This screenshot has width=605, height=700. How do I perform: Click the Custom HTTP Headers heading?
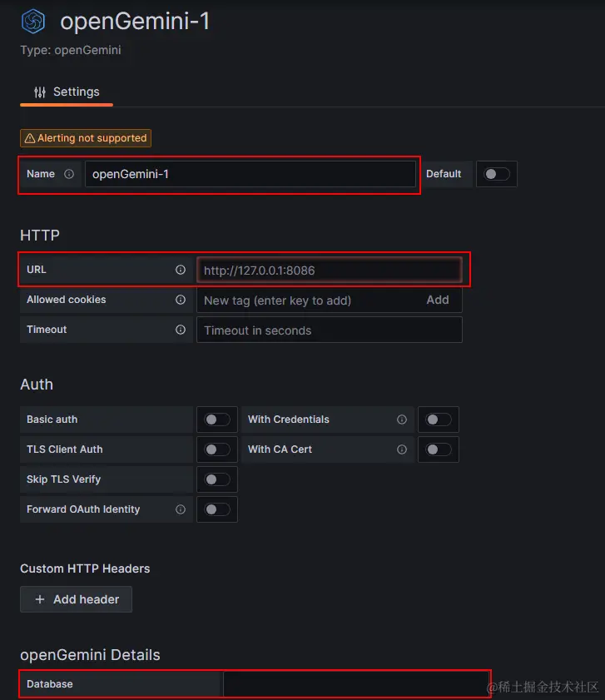[85, 568]
